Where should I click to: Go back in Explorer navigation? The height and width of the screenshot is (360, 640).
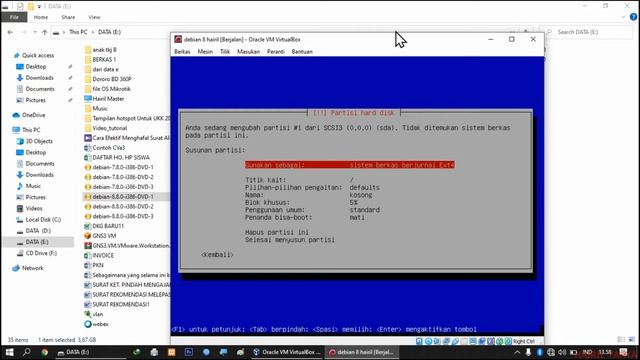click(x=10, y=32)
